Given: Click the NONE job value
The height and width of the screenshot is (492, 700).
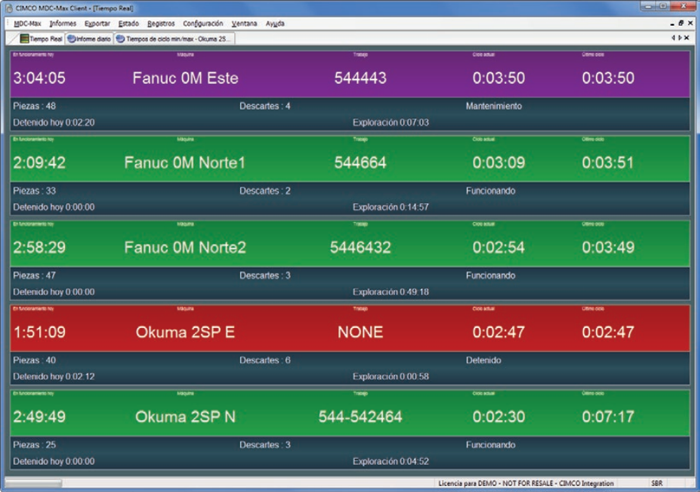Looking at the screenshot, I should click(x=360, y=332).
